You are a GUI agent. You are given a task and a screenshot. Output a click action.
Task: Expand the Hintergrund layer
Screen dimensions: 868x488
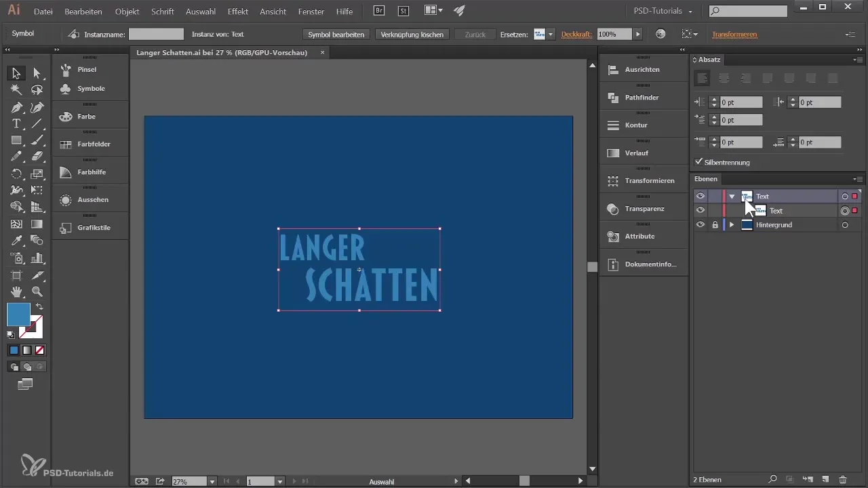tap(731, 224)
